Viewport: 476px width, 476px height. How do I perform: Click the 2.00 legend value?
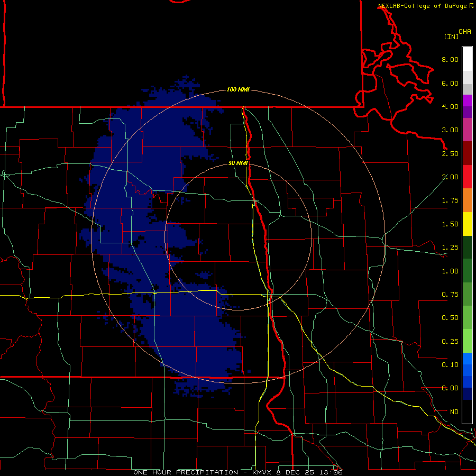(x=450, y=177)
